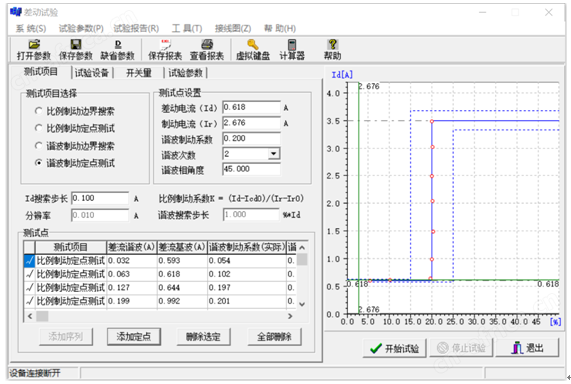Click 设备连接断开 status bar text

click(x=35, y=373)
